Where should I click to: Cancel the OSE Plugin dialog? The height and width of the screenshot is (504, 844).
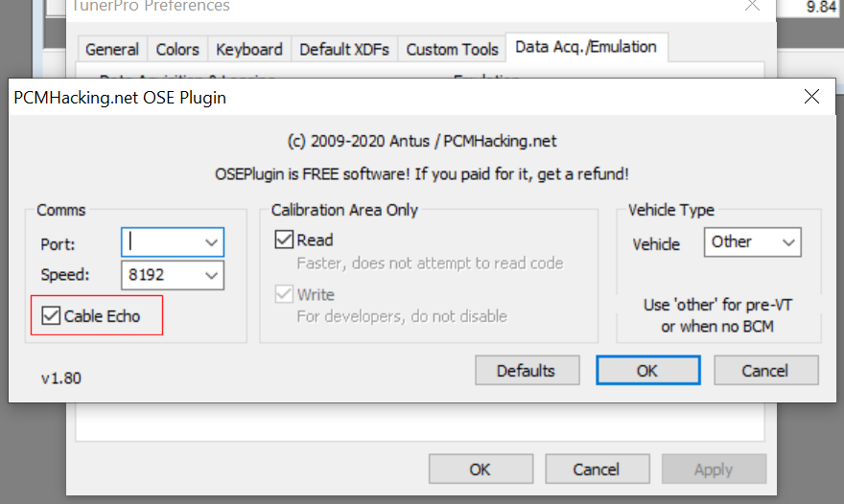[x=766, y=370]
